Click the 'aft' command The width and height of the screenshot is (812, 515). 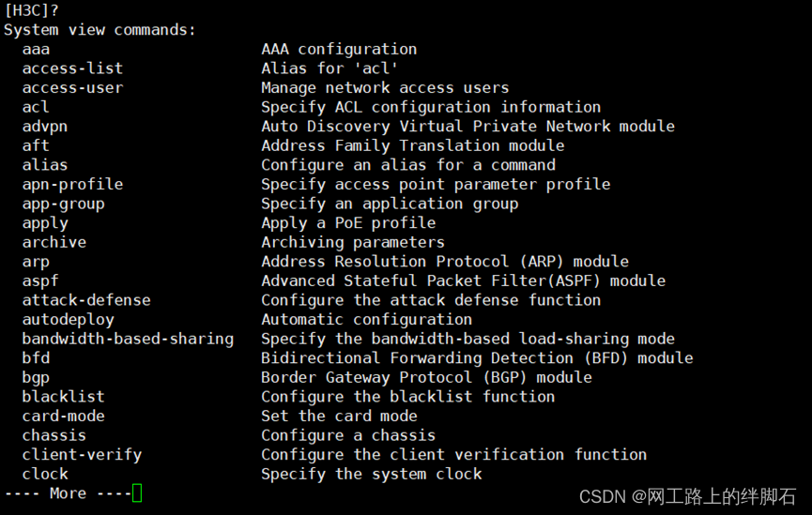point(36,145)
